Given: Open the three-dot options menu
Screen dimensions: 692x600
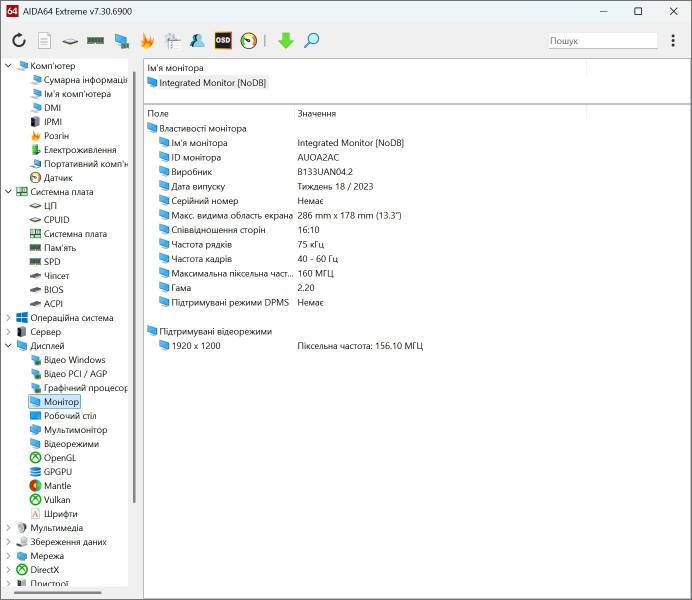Looking at the screenshot, I should pos(673,41).
